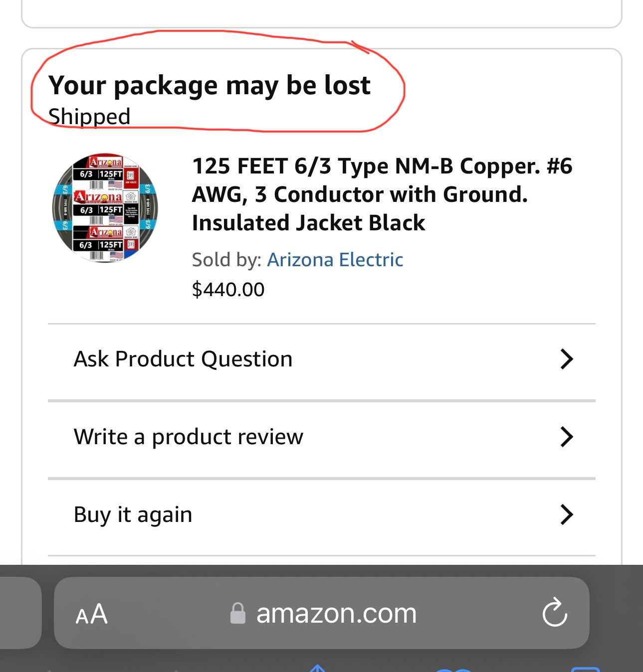Tap the amazon.com address bar field
The height and width of the screenshot is (672, 643).
pos(336,613)
